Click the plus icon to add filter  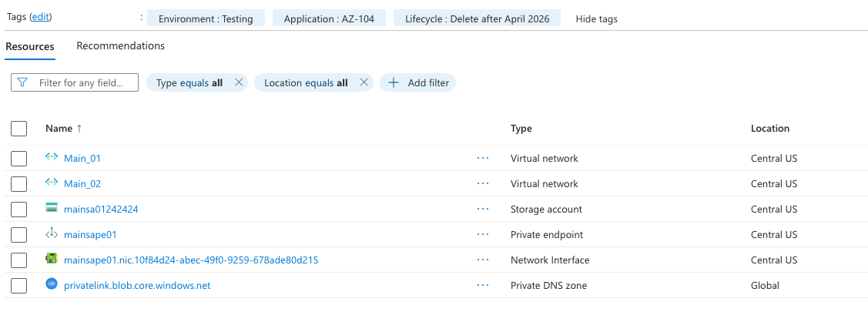[x=394, y=82]
